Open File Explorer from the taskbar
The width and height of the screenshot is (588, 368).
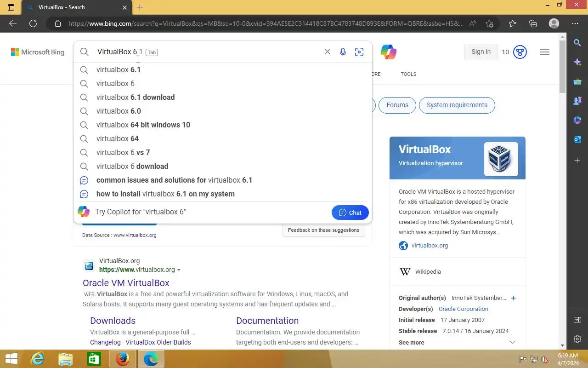click(66, 359)
